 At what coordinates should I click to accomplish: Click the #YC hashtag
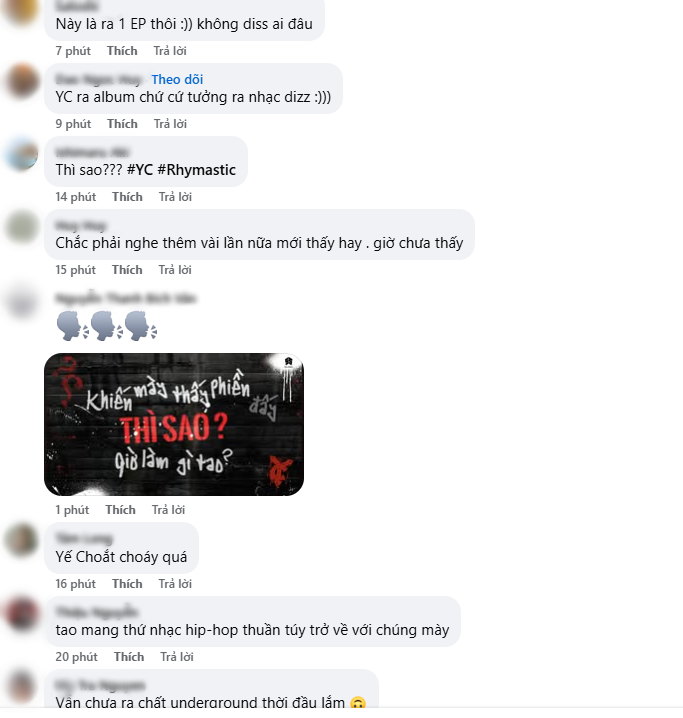point(140,170)
